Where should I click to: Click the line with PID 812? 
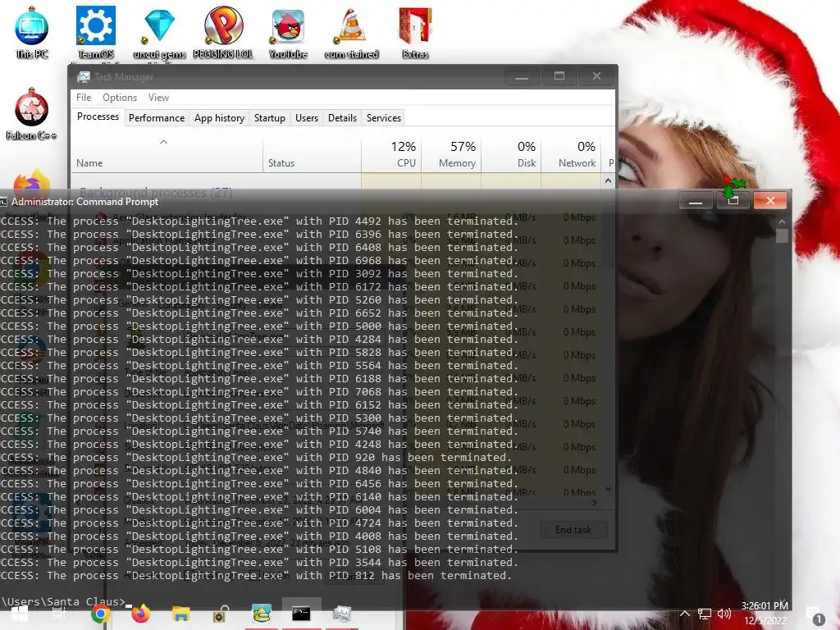click(x=256, y=576)
